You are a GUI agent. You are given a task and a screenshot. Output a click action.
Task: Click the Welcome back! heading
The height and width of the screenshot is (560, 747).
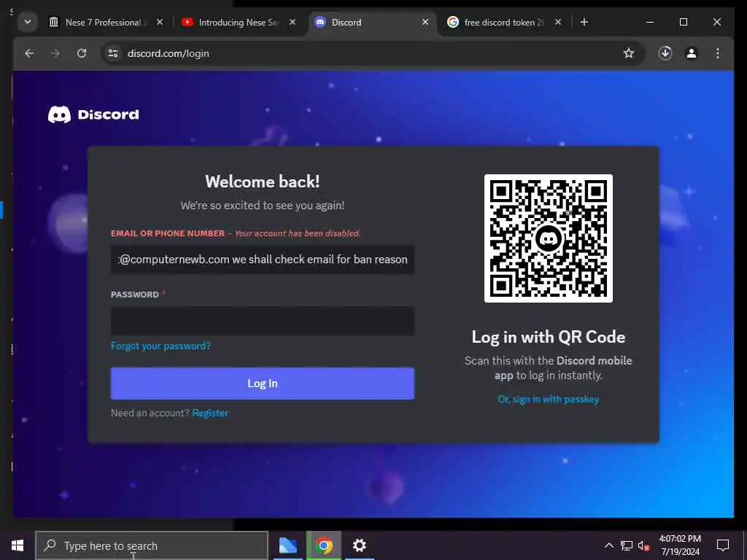coord(263,182)
